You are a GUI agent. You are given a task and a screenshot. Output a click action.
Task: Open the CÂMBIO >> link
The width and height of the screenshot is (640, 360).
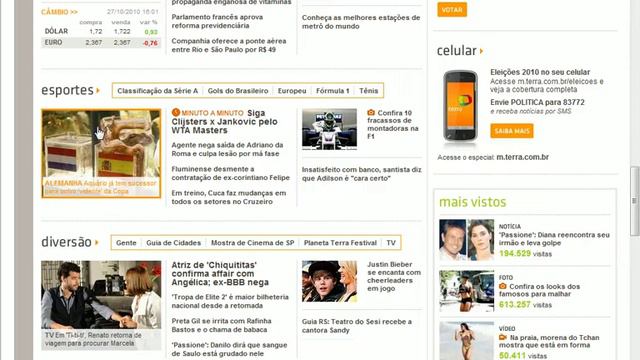59,12
